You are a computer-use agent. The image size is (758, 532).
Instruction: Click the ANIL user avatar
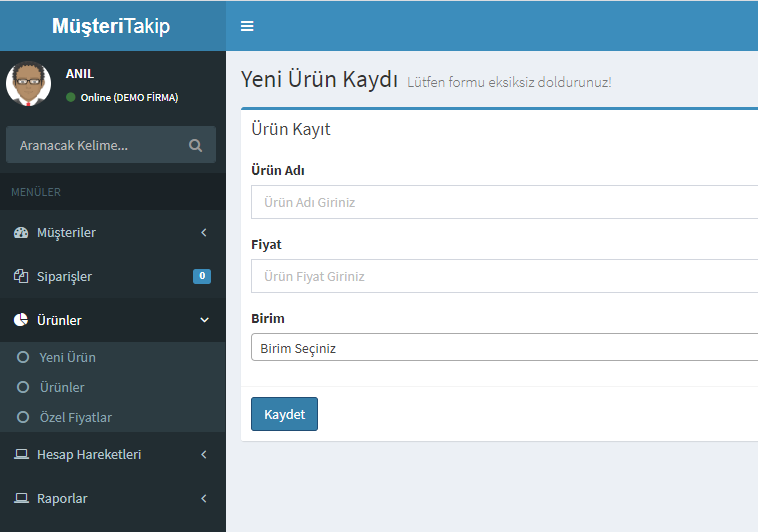point(29,84)
